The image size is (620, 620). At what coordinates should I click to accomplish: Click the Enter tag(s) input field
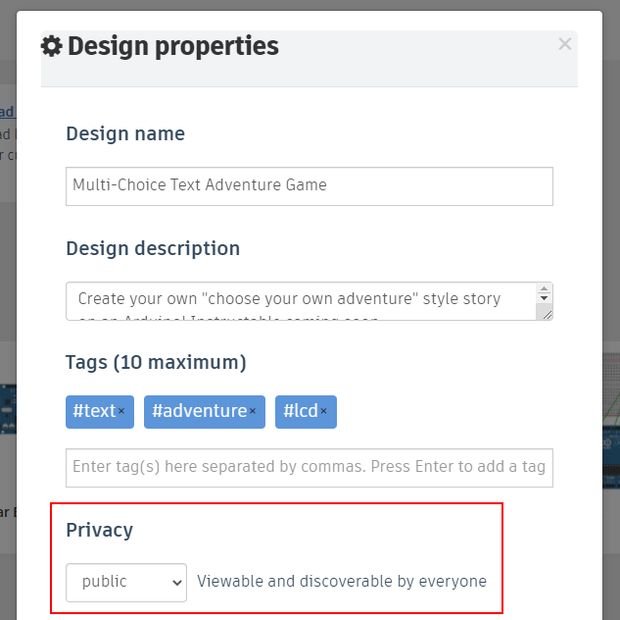309,467
